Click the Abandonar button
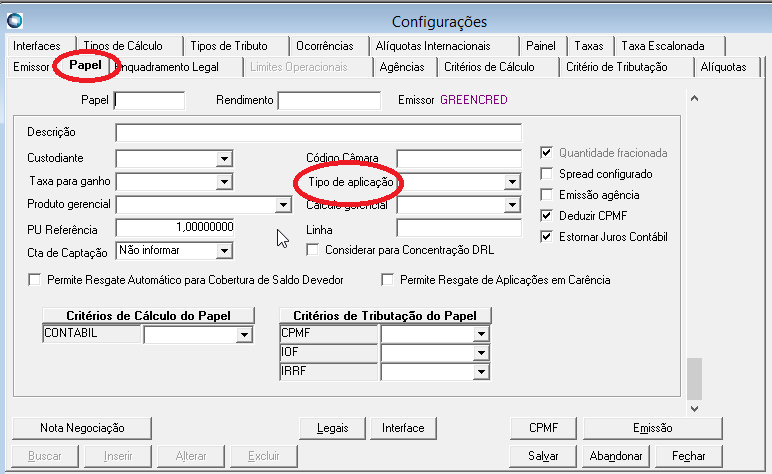772x474 pixels. pyautogui.click(x=616, y=456)
